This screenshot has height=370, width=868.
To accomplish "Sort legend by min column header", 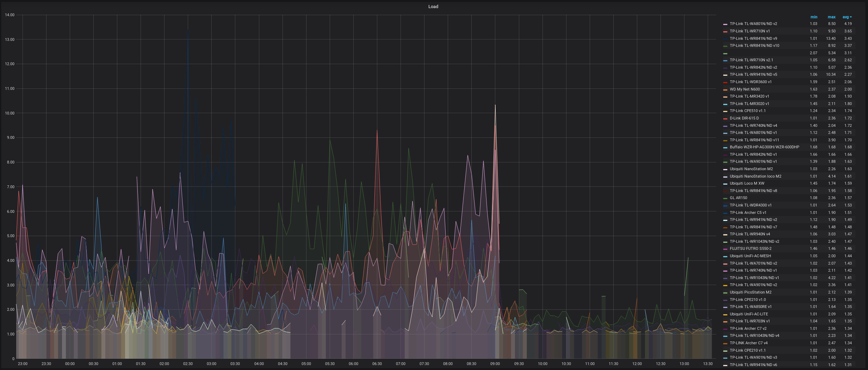I will tap(814, 17).
